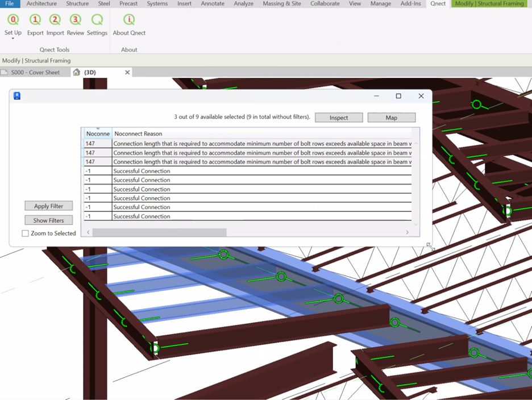Switch to the Structure ribbon tab
The width and height of the screenshot is (532, 400).
tap(77, 4)
